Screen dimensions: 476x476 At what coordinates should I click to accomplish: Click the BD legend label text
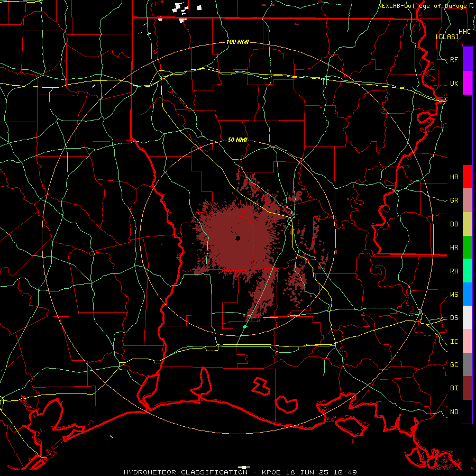(454, 224)
